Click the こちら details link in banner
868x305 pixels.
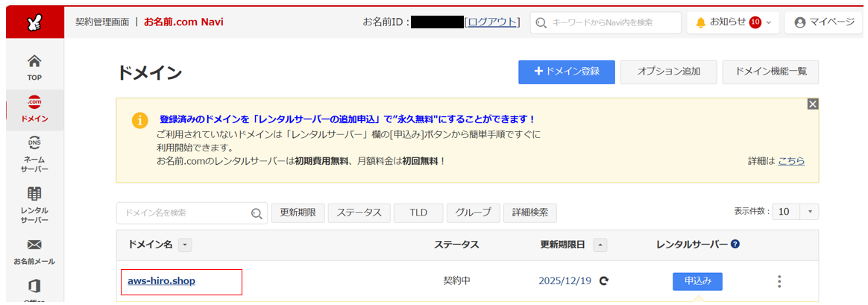(791, 161)
